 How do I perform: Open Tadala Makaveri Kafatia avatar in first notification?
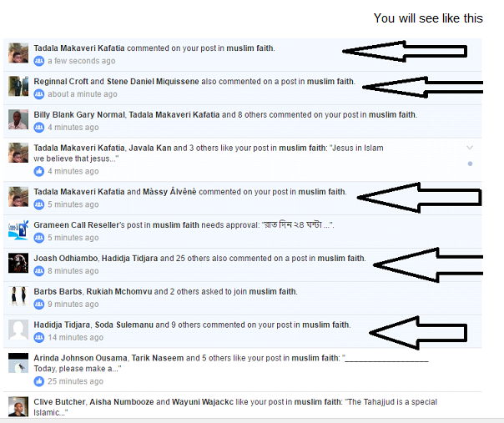(18, 53)
